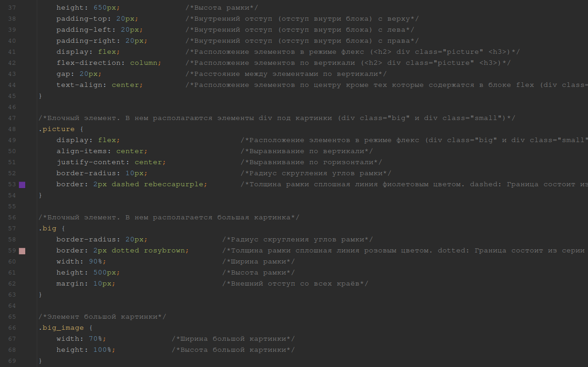This screenshot has height=367, width=588.
Task: Click the rosybrown color value in code
Action: tap(166, 251)
